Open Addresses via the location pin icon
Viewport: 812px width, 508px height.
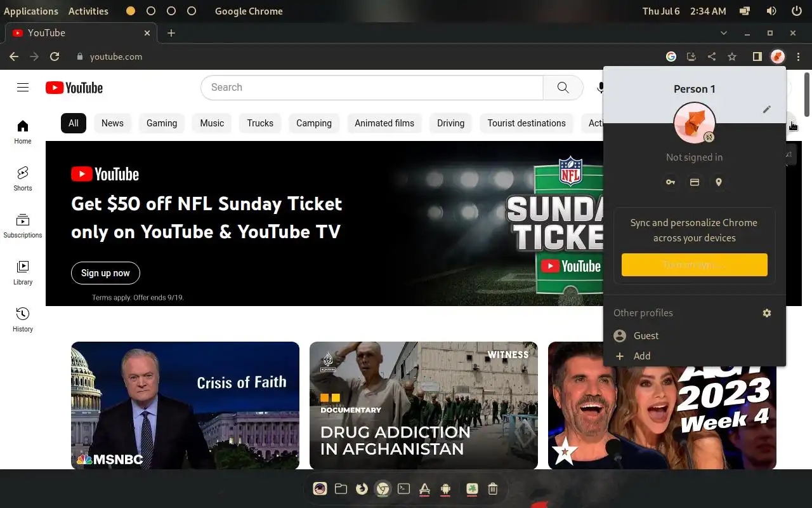click(719, 182)
